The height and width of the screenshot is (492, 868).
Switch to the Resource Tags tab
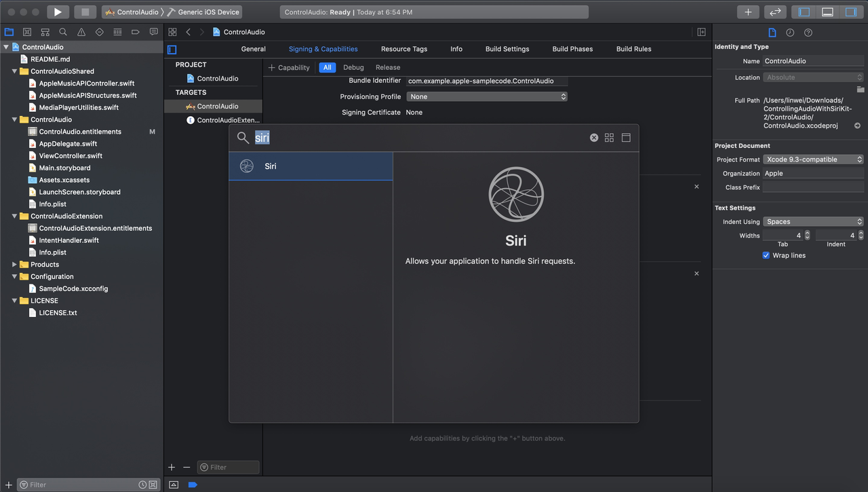[x=404, y=49]
